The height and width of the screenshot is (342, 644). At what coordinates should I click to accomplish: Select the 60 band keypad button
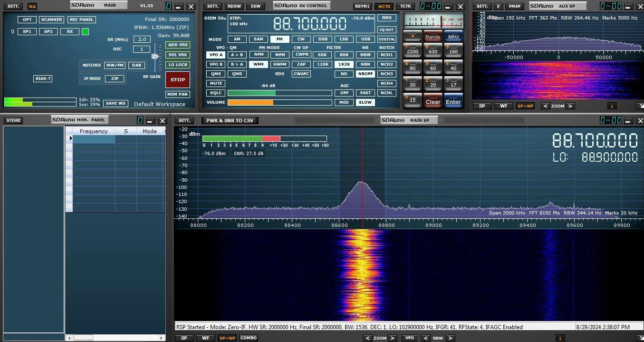tap(433, 67)
